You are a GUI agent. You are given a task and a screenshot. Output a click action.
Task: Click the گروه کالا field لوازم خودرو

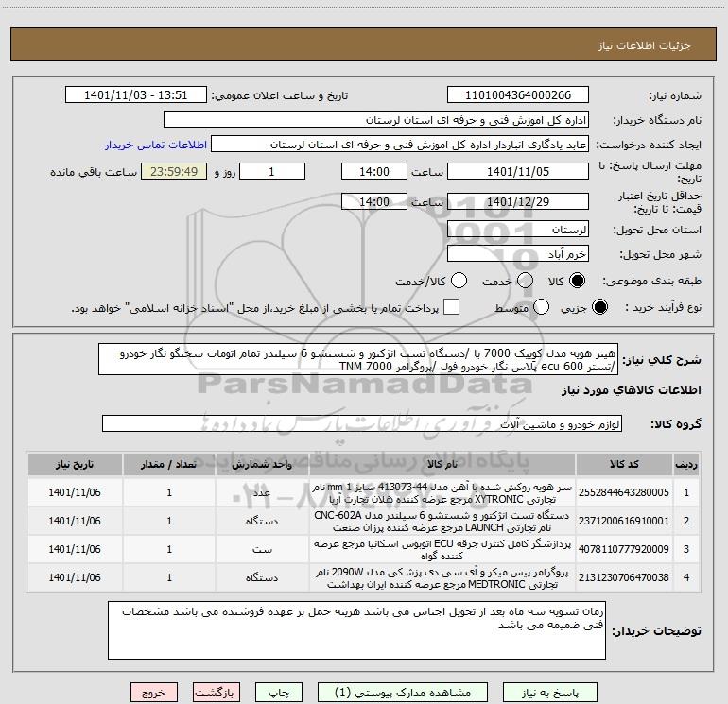[362, 423]
